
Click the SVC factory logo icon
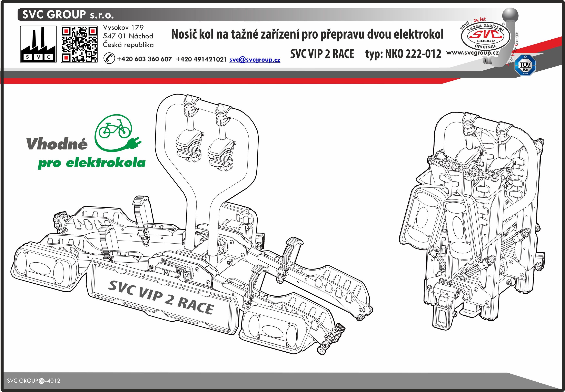coord(38,44)
